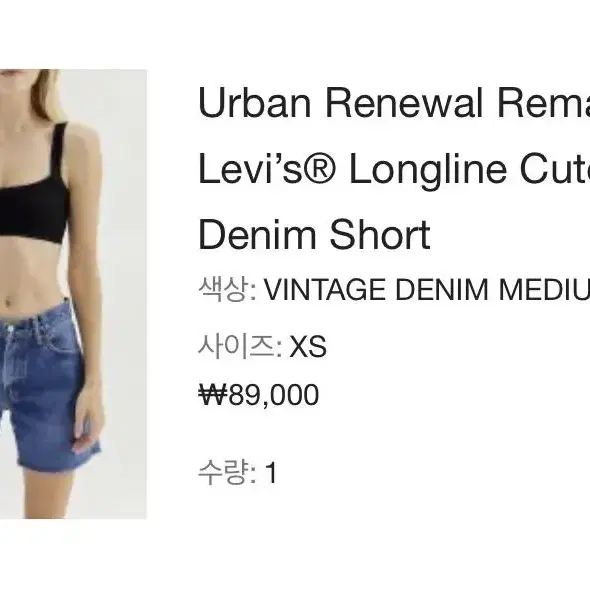Open the product thumbnail image

(73, 294)
